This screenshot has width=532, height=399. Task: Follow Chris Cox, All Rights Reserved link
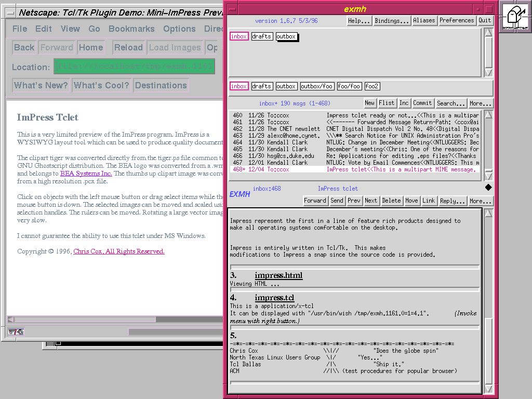point(119,251)
